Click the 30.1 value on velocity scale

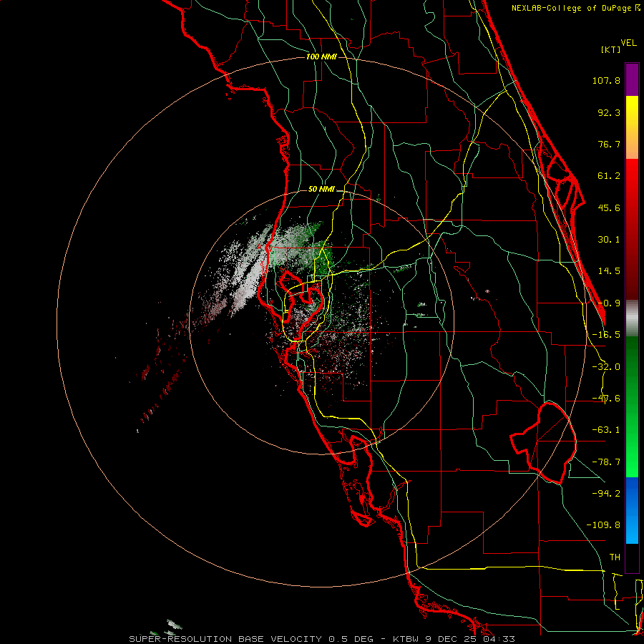pyautogui.click(x=609, y=240)
